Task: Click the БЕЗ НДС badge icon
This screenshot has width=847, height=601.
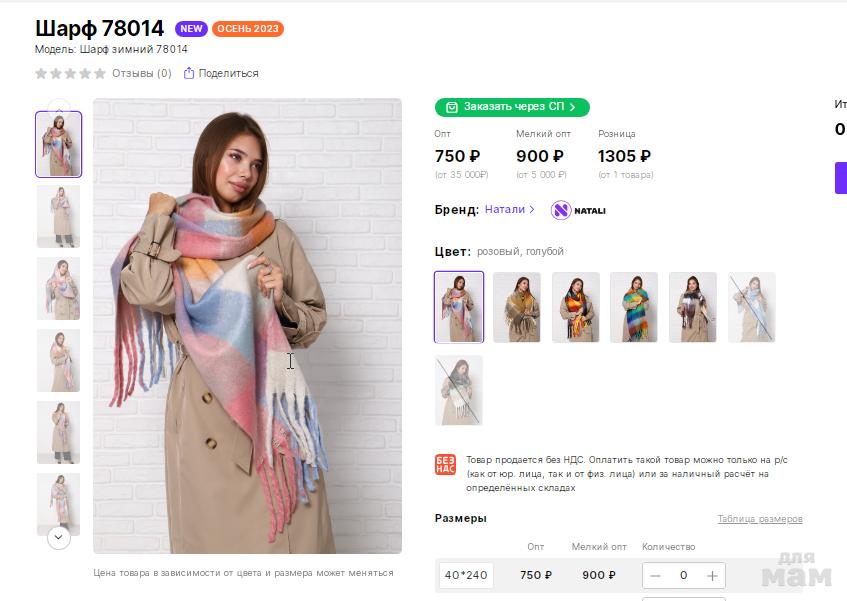Action: pyautogui.click(x=445, y=465)
